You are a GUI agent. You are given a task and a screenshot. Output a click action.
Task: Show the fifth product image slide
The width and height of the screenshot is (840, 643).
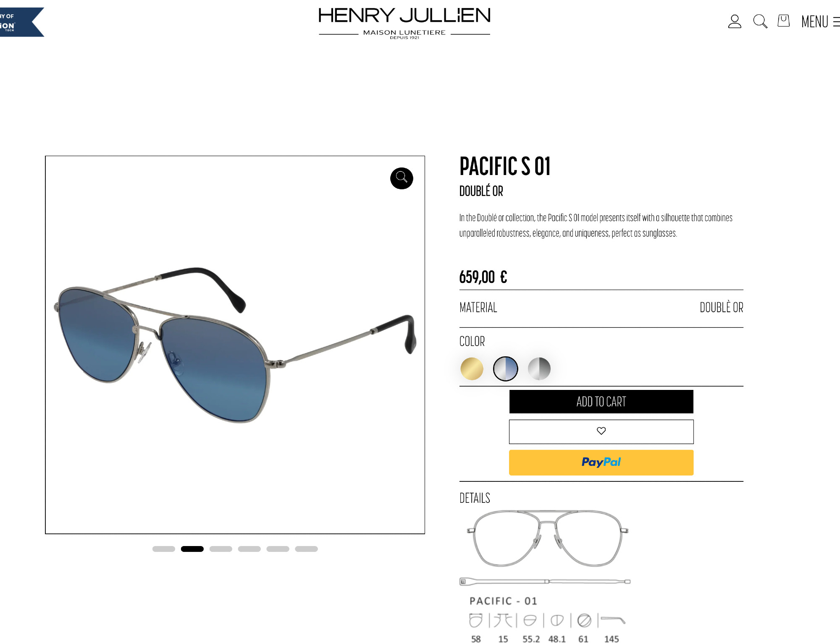click(278, 549)
